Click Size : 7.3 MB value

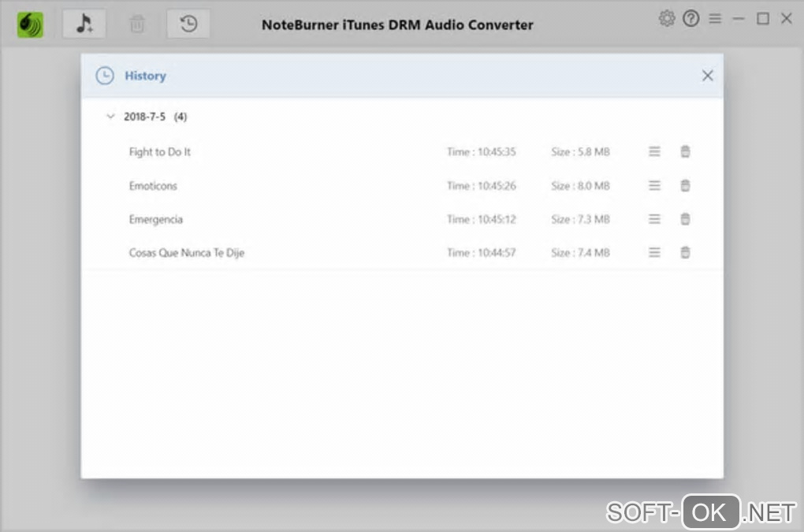click(580, 219)
